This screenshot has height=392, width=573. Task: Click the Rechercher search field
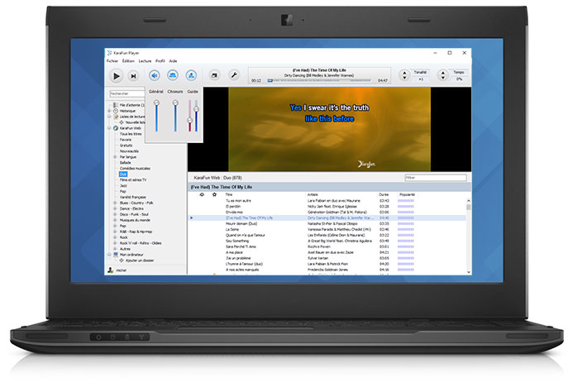(127, 93)
